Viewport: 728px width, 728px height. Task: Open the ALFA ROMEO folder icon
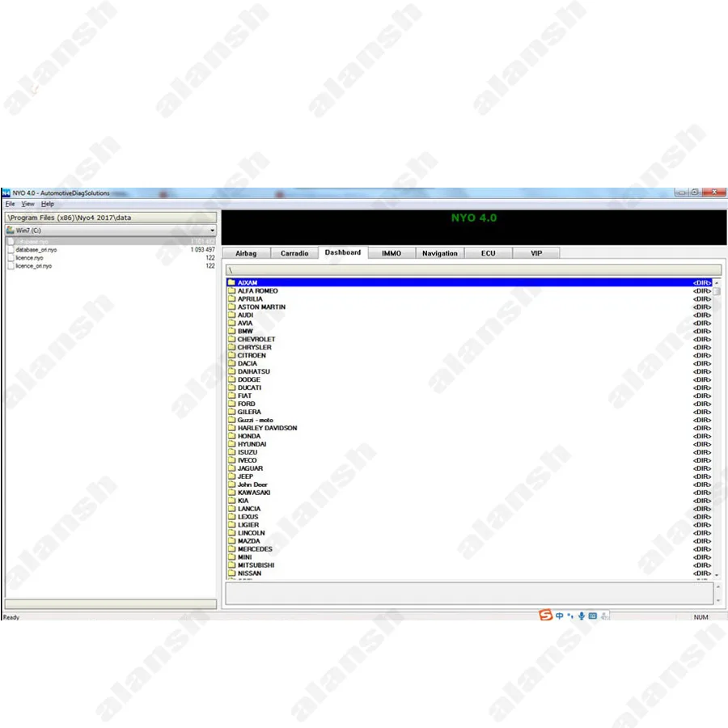click(x=231, y=290)
